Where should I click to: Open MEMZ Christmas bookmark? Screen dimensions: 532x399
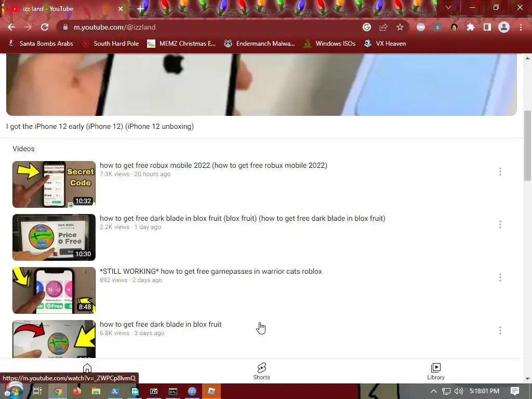coord(181,44)
